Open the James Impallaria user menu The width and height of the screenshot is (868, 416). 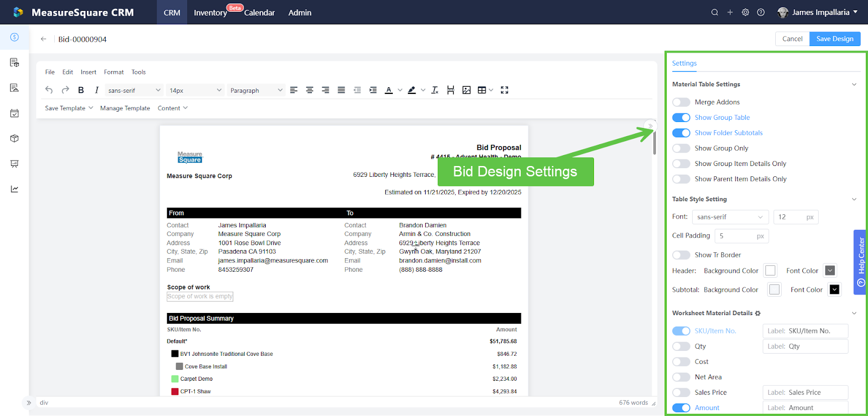[818, 12]
